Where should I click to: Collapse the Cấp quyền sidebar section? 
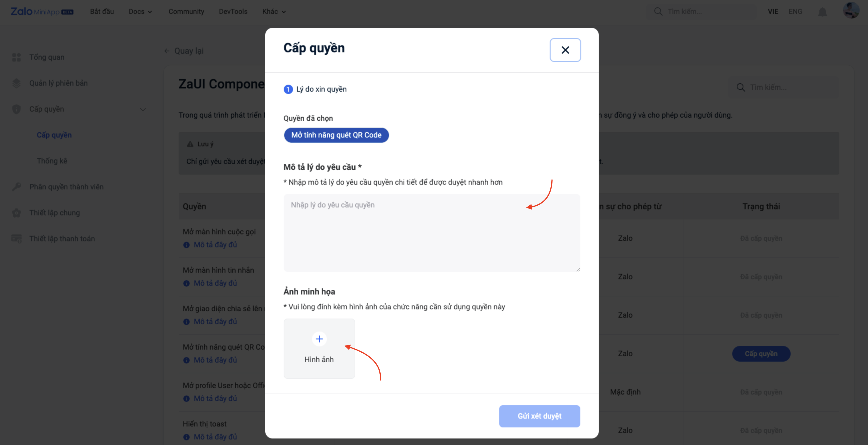[x=143, y=109]
